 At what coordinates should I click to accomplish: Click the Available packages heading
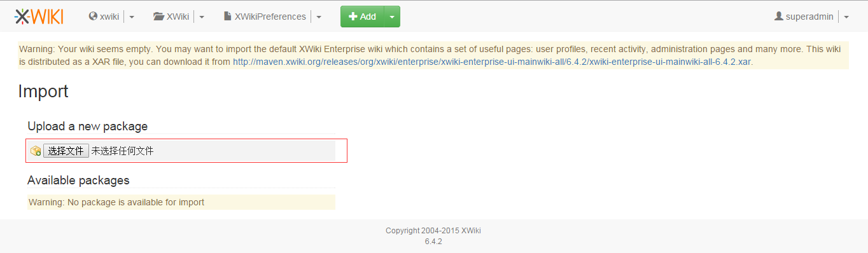tap(78, 181)
